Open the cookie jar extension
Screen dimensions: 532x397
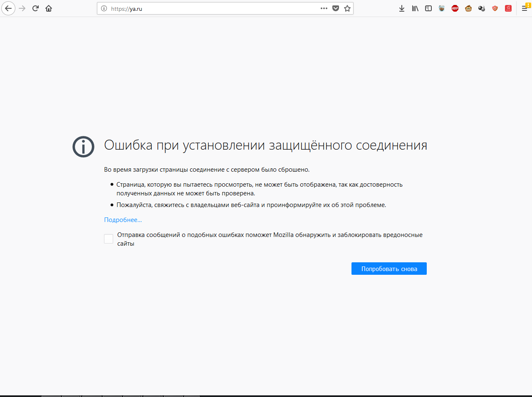click(x=441, y=8)
